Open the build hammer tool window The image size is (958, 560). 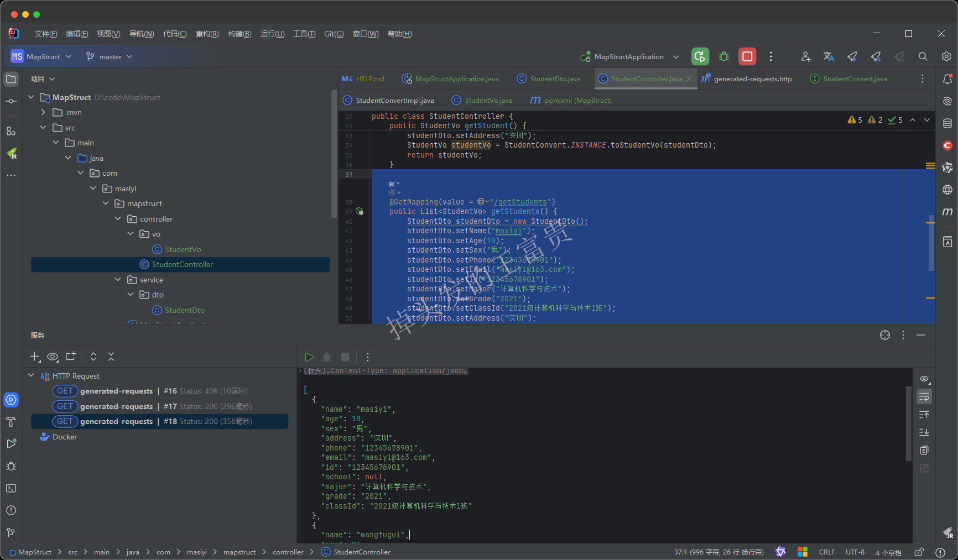[11, 422]
